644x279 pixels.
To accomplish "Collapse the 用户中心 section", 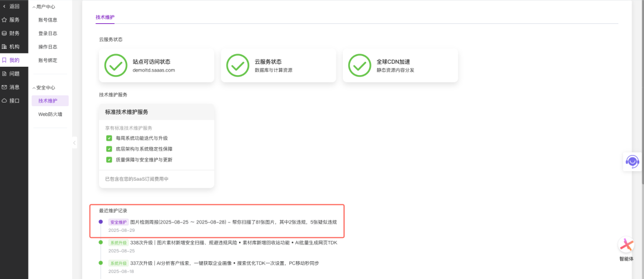I will click(x=44, y=7).
